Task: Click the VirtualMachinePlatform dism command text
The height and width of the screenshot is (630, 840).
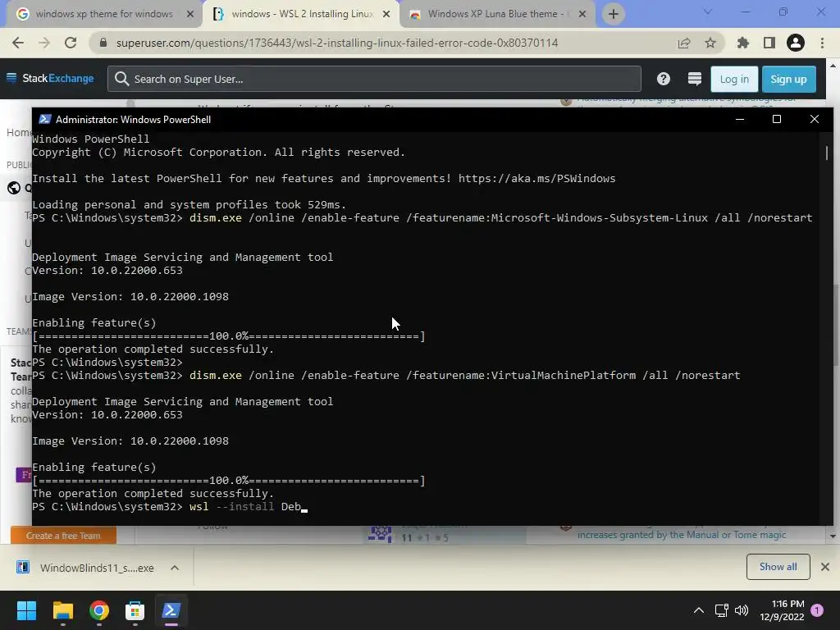Action: pyautogui.click(x=464, y=376)
